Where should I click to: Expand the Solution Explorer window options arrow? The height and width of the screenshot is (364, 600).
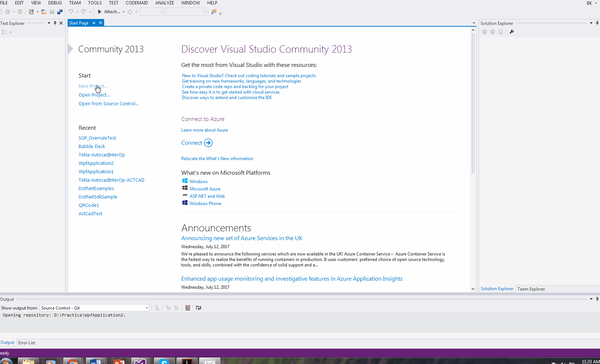(x=591, y=23)
